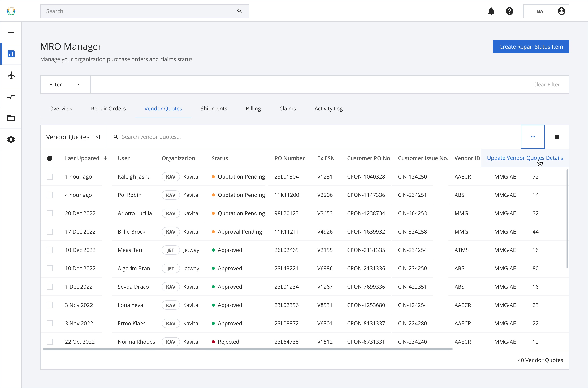
Task: Sort by Last Updated column header
Action: [x=82, y=158]
